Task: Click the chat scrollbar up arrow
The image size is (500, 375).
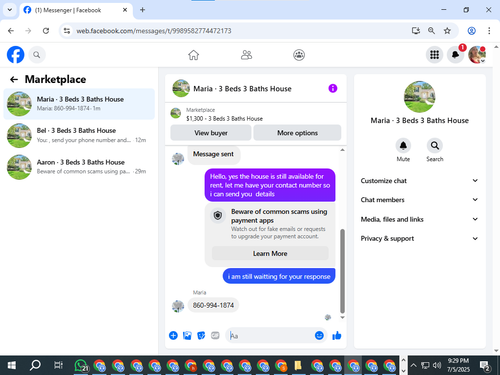Action: (x=342, y=150)
